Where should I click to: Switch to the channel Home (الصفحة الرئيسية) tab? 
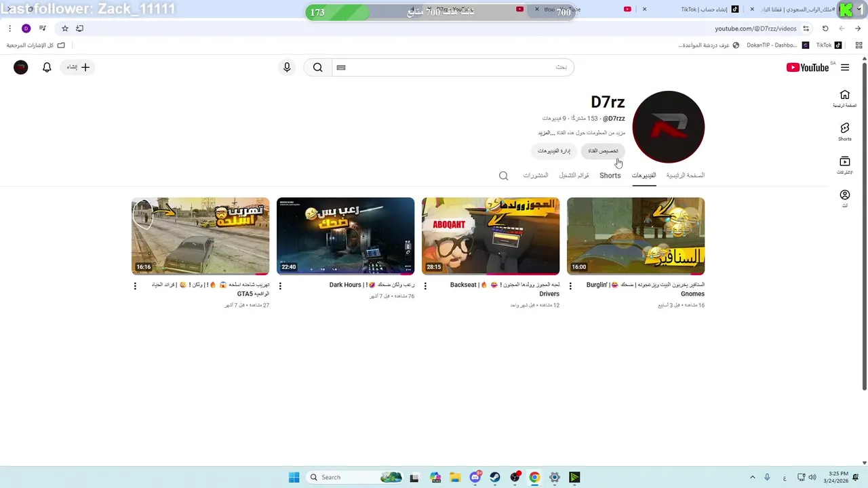coord(686,176)
